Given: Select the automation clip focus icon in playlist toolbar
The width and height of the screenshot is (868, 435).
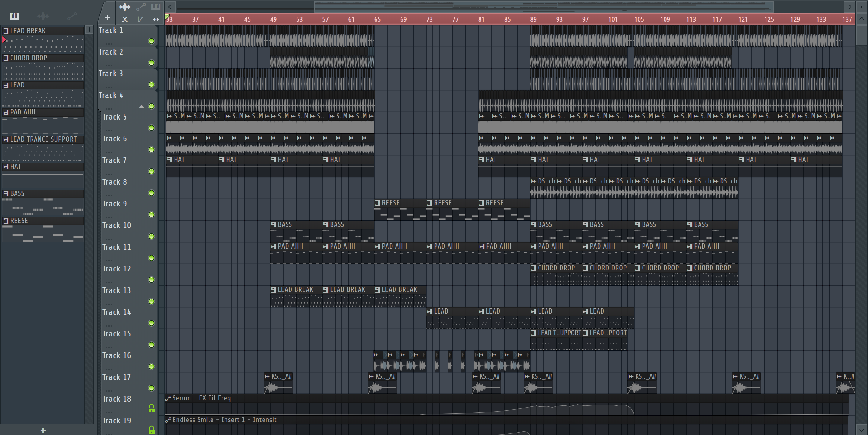Looking at the screenshot, I should (141, 7).
